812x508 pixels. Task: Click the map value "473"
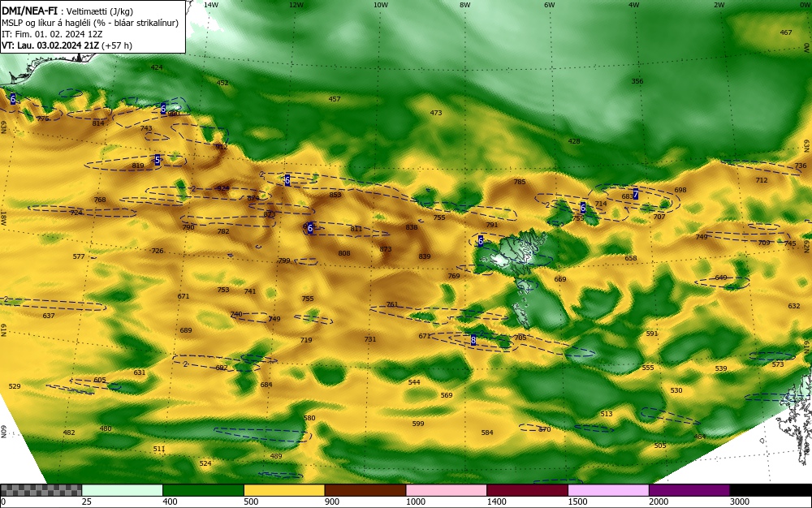coord(436,112)
